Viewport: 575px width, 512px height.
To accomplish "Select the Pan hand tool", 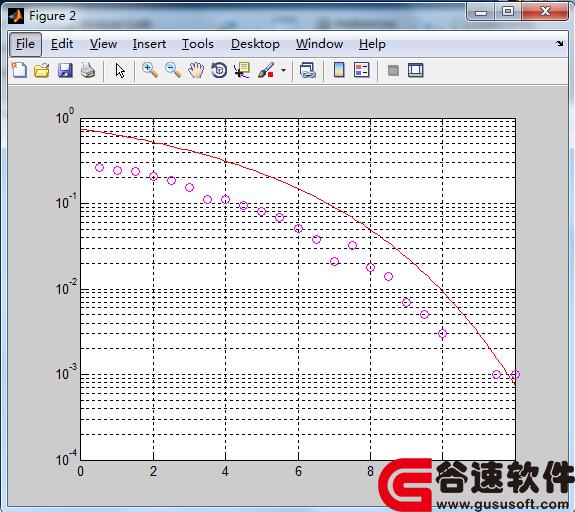I will click(x=196, y=70).
